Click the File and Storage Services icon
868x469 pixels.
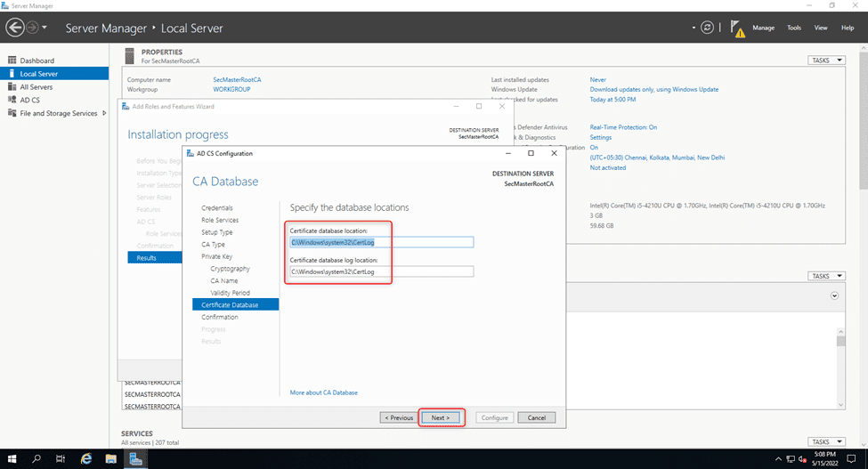pos(12,113)
